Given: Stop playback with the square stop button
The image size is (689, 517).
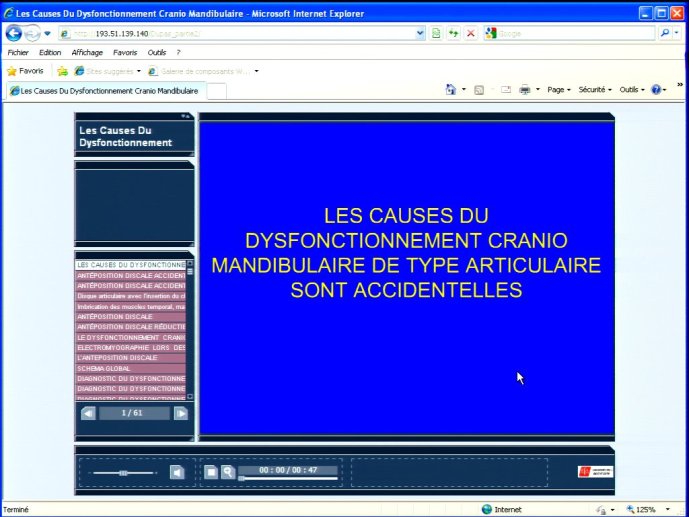Looking at the screenshot, I should [x=211, y=472].
